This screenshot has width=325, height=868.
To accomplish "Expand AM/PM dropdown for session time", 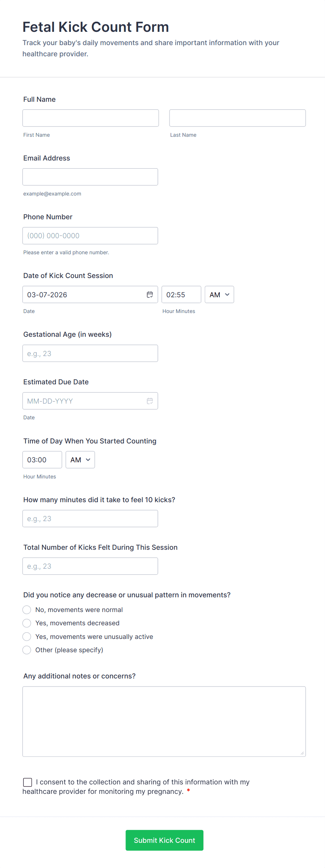I will [219, 294].
